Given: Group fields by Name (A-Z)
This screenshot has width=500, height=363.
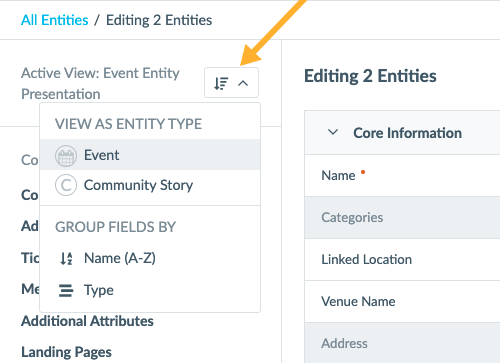Looking at the screenshot, I should click(x=150, y=258).
